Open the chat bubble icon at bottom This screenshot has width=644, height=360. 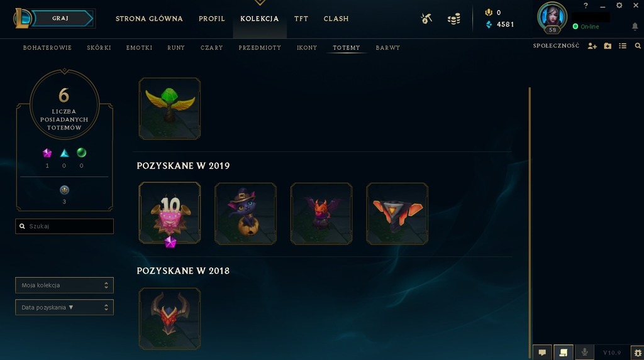pos(542,352)
